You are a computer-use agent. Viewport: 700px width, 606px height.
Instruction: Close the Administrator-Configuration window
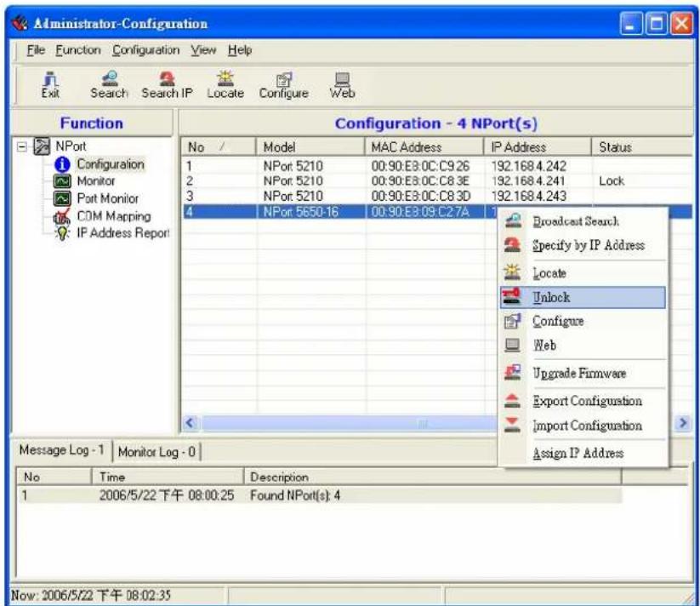[681, 23]
